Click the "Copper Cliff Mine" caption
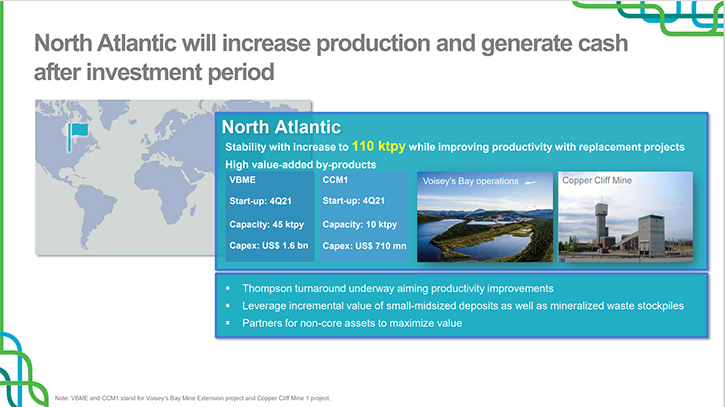 click(597, 180)
